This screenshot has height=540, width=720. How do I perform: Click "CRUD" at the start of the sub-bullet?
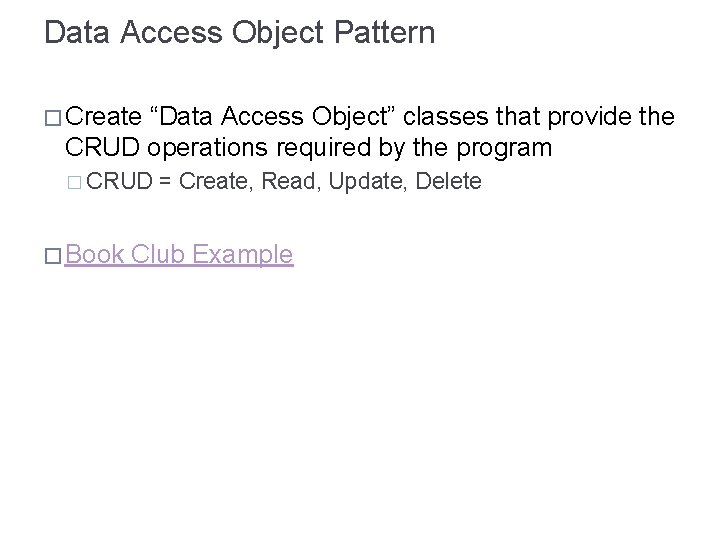(119, 180)
